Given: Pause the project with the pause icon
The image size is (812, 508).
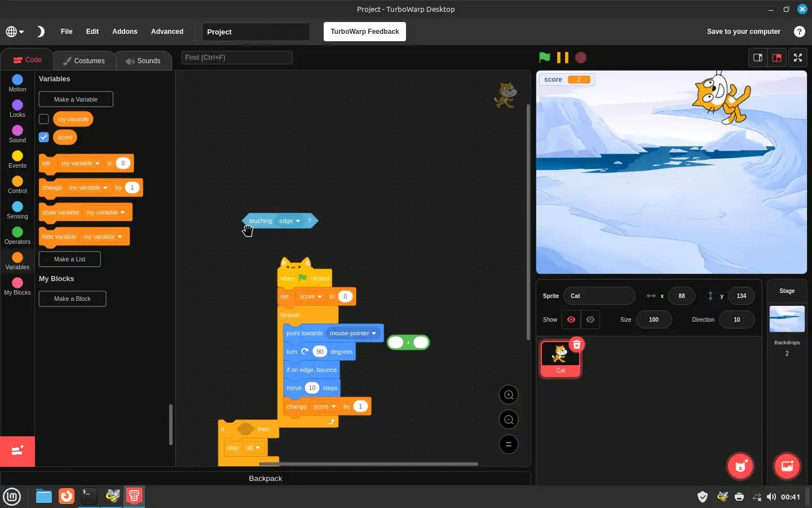Looking at the screenshot, I should click(x=562, y=58).
